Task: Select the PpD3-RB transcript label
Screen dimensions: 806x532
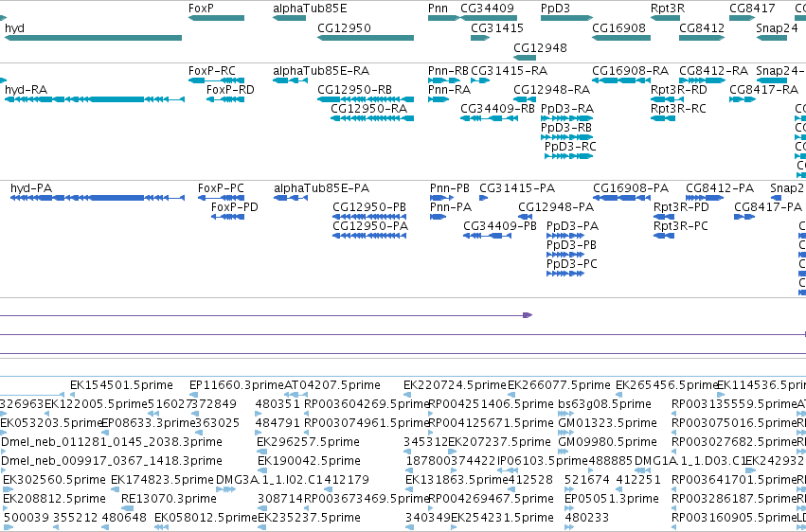Action: click(566, 128)
